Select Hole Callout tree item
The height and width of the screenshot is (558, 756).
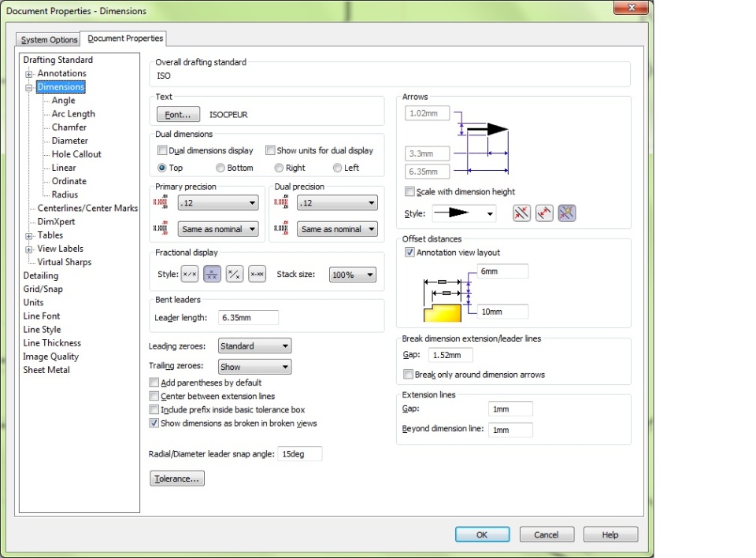pos(76,154)
